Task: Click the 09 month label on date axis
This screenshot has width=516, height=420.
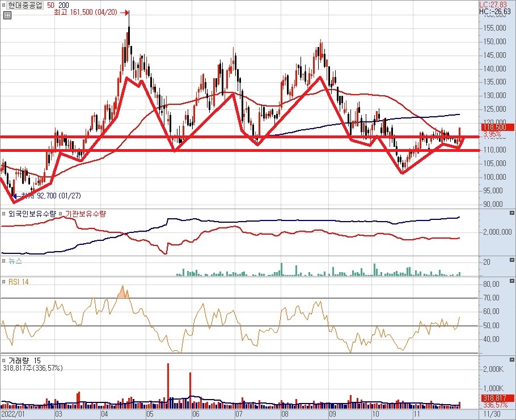Action: (332, 414)
